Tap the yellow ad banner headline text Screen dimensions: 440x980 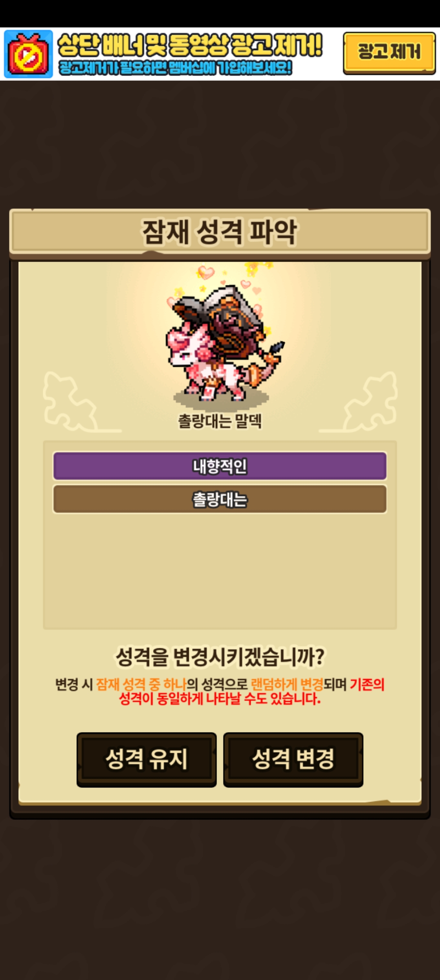pos(190,45)
